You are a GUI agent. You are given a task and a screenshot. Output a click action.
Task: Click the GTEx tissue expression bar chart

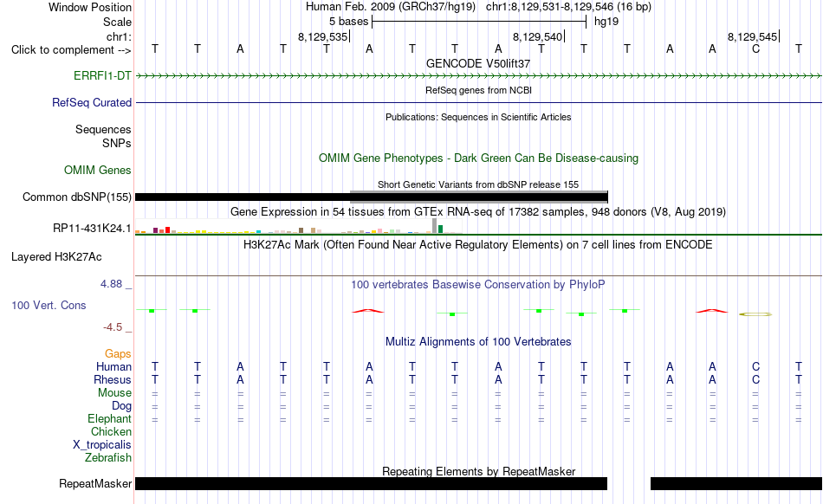point(299,227)
